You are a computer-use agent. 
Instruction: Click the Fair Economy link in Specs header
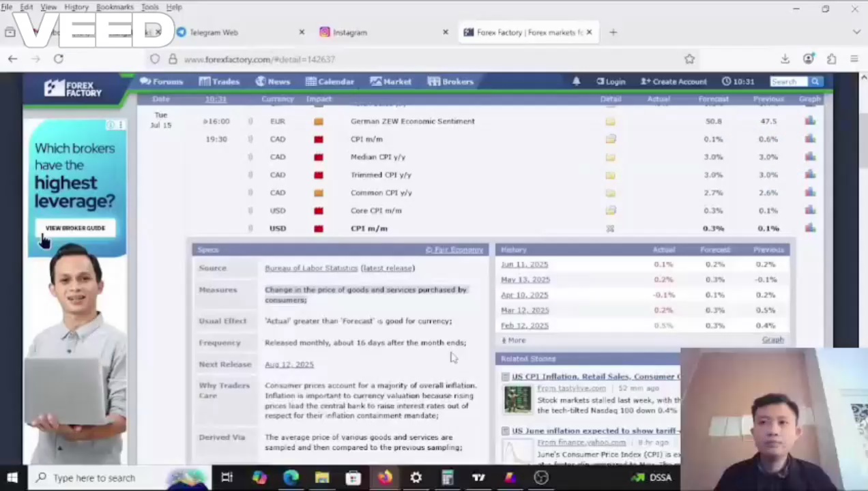(454, 250)
